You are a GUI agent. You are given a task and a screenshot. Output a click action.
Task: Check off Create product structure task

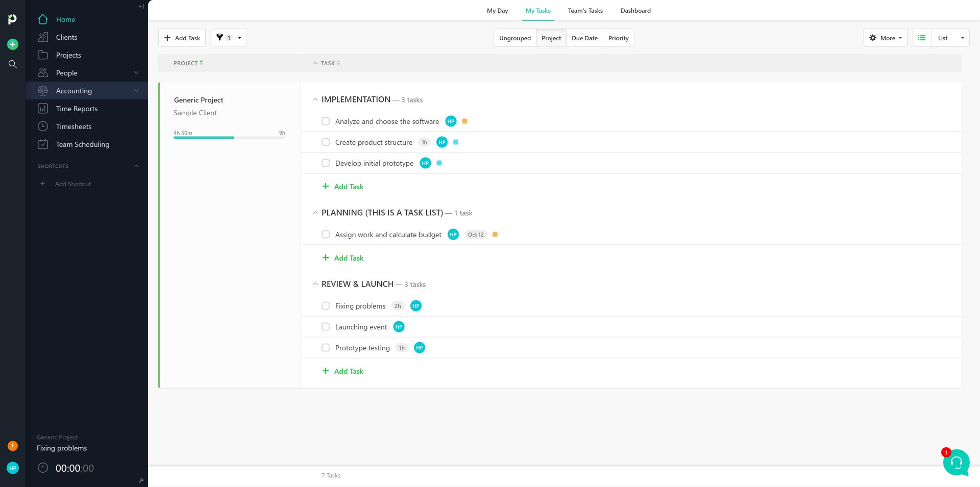pyautogui.click(x=326, y=142)
